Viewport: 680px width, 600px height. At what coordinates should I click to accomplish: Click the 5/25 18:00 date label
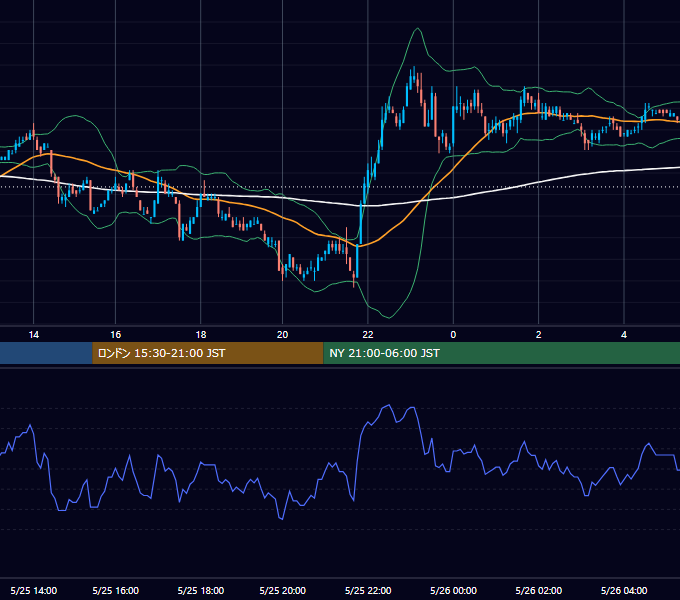(201, 590)
